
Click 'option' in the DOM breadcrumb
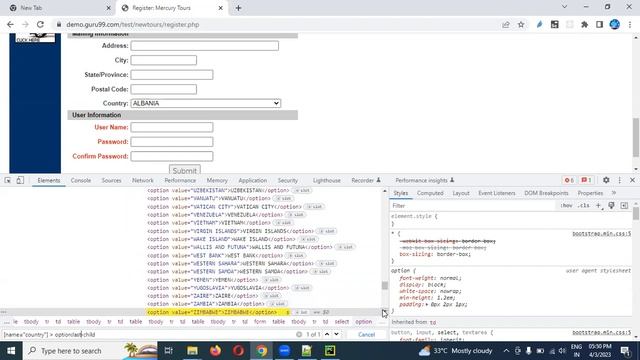363,322
